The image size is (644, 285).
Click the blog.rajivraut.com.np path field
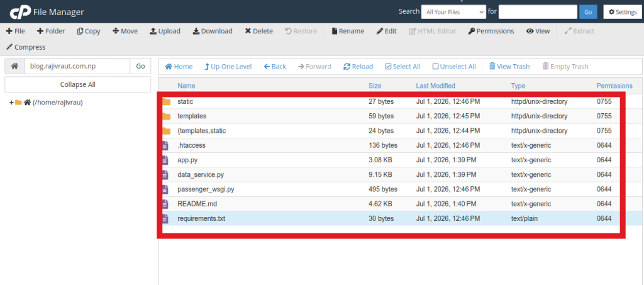pyautogui.click(x=77, y=66)
